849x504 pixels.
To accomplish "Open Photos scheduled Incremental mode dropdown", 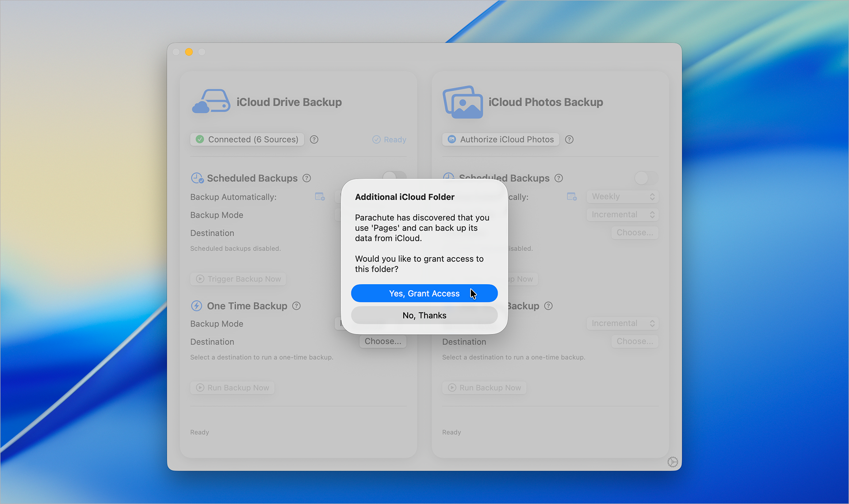I will pyautogui.click(x=623, y=215).
